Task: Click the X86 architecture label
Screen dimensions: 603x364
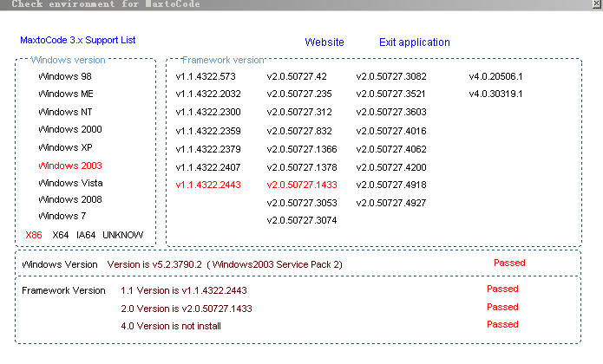Action: coord(34,235)
